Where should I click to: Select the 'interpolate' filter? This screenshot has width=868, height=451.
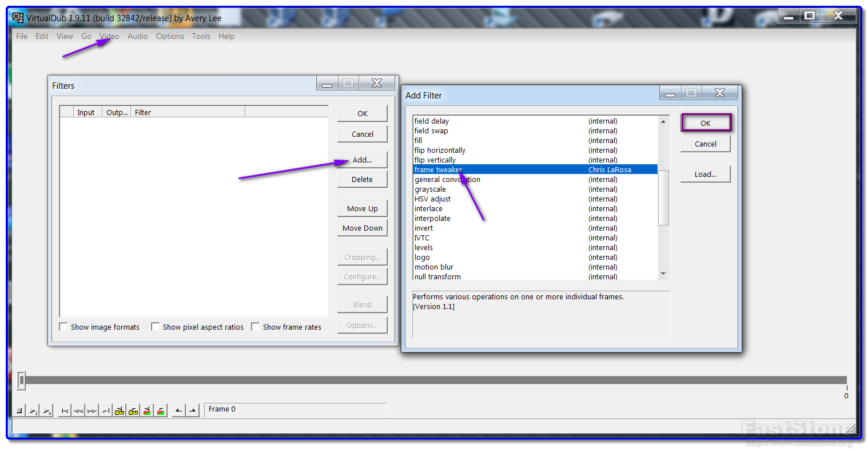(535, 218)
